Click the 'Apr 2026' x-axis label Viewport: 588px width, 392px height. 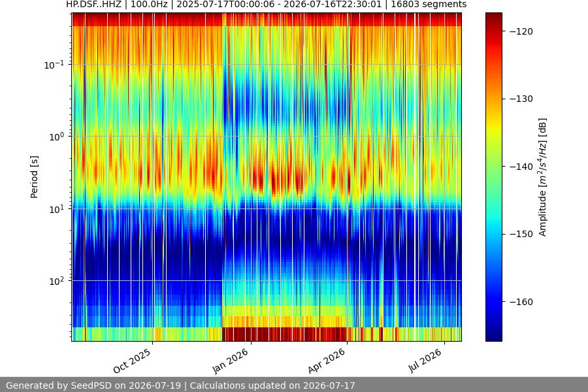[x=327, y=361]
